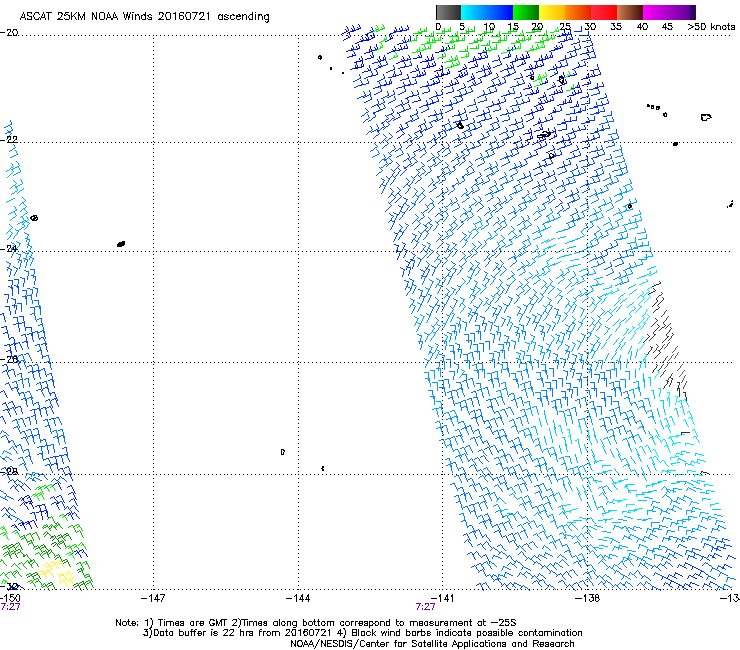Image resolution: width=740 pixels, height=650 pixels.
Task: Click the purple '7:27' time beside -141
Action: pos(425,607)
